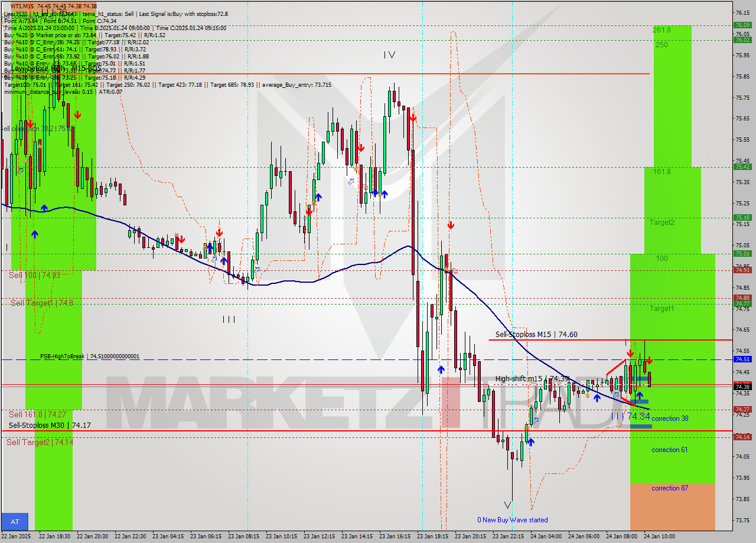Select the wave 'I V' label near top
The width and height of the screenshot is (756, 543).
(389, 55)
